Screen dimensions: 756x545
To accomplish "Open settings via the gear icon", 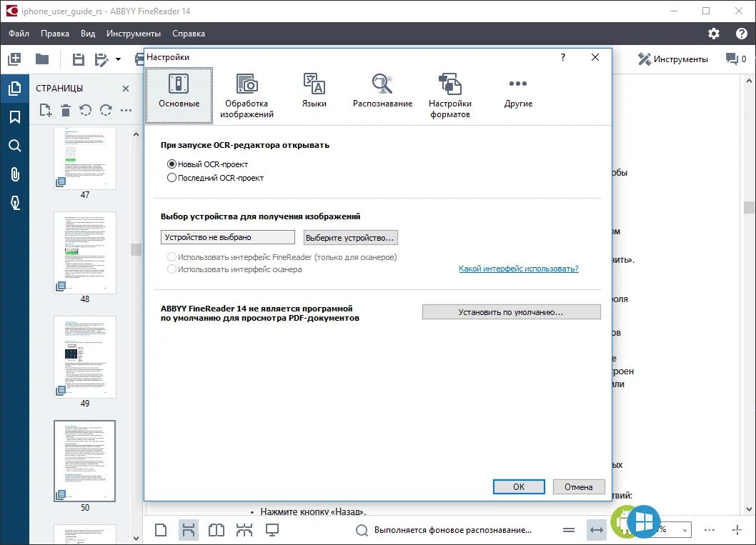I will pos(714,34).
